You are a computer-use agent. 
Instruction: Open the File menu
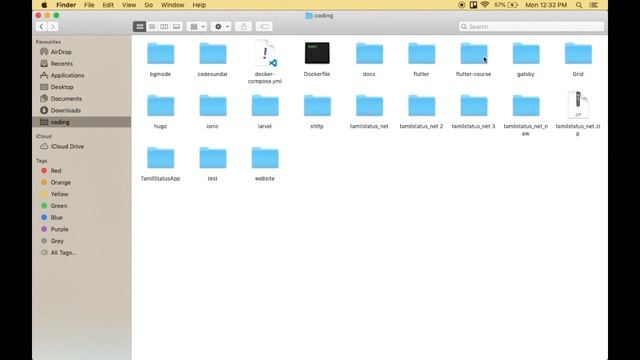click(89, 5)
